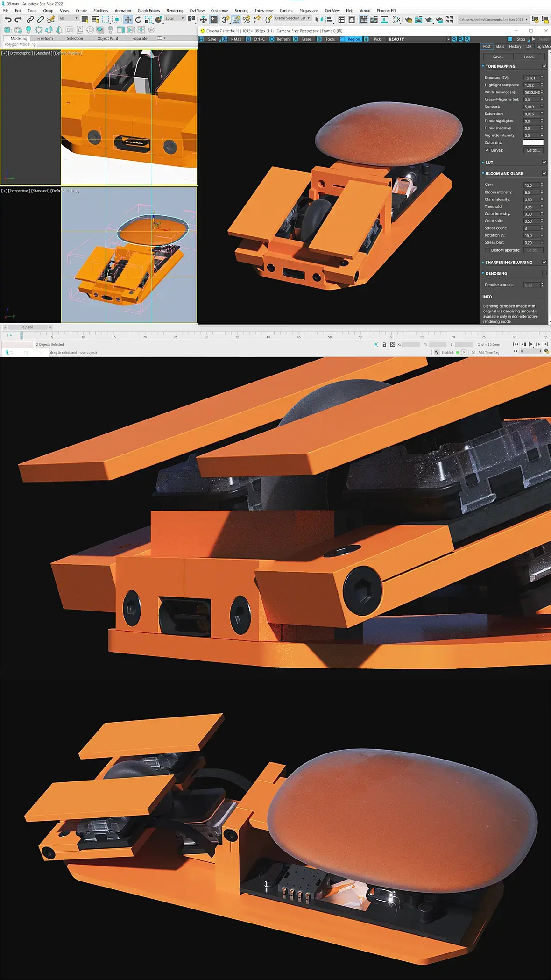
Task: Open the Graph Editors menu
Action: click(148, 10)
